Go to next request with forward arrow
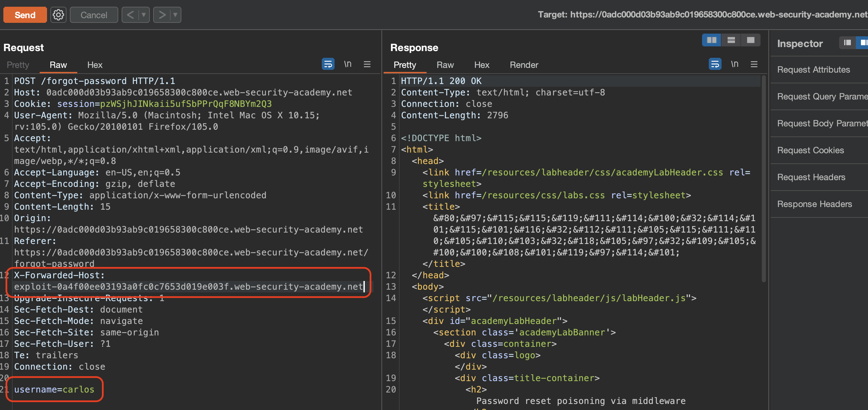868x410 pixels. click(162, 15)
